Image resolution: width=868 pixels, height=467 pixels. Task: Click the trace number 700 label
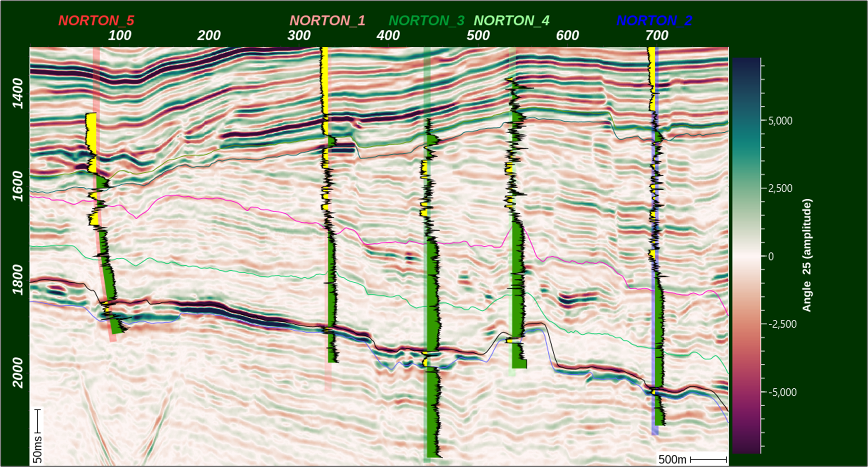(657, 36)
